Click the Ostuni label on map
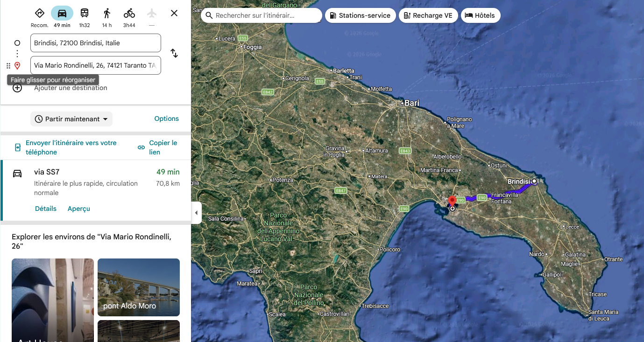The image size is (644, 342). tap(499, 166)
